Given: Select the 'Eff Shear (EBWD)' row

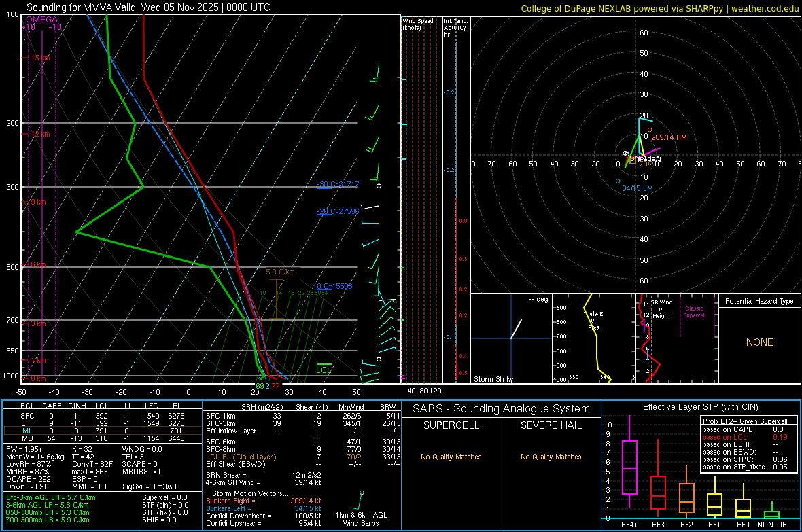Looking at the screenshot, I should click(x=303, y=465).
